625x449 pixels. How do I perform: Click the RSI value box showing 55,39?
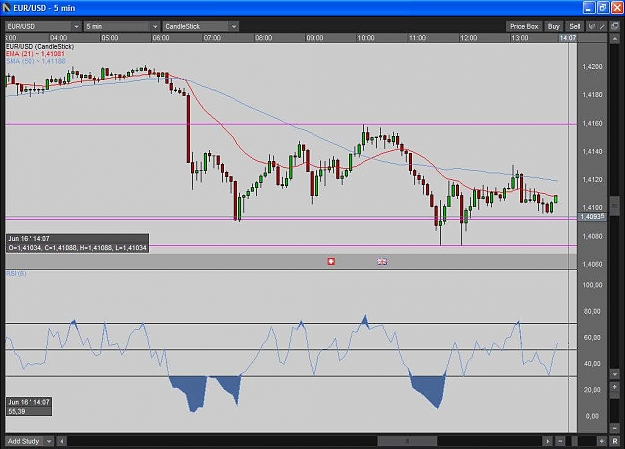29,406
